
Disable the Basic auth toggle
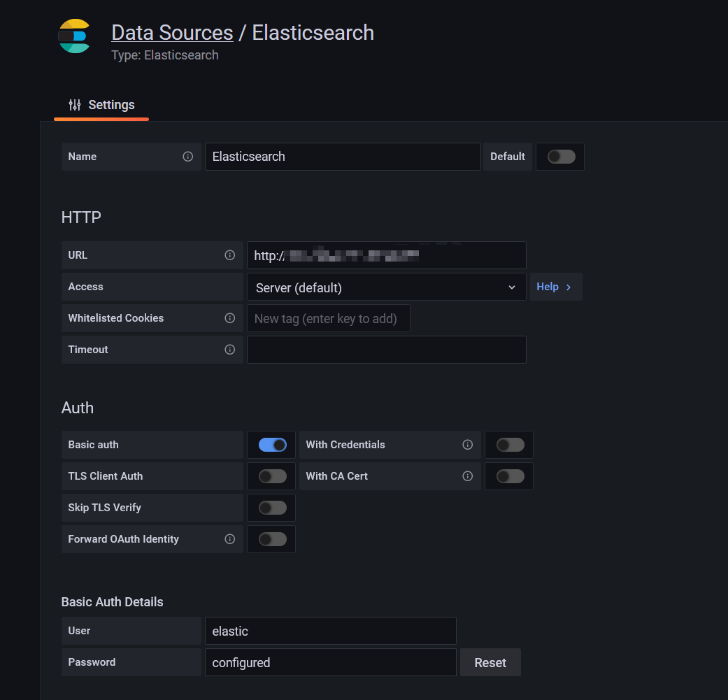click(272, 445)
